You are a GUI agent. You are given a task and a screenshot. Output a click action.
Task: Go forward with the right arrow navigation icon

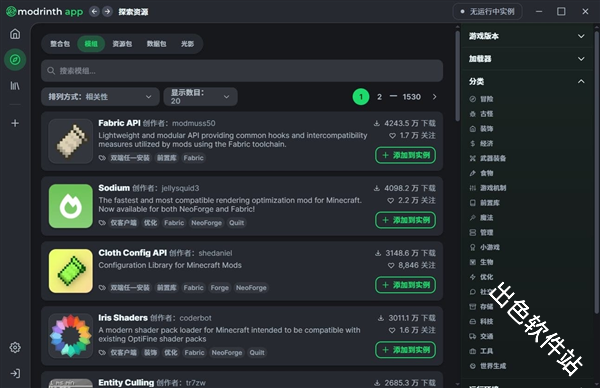[x=108, y=11]
